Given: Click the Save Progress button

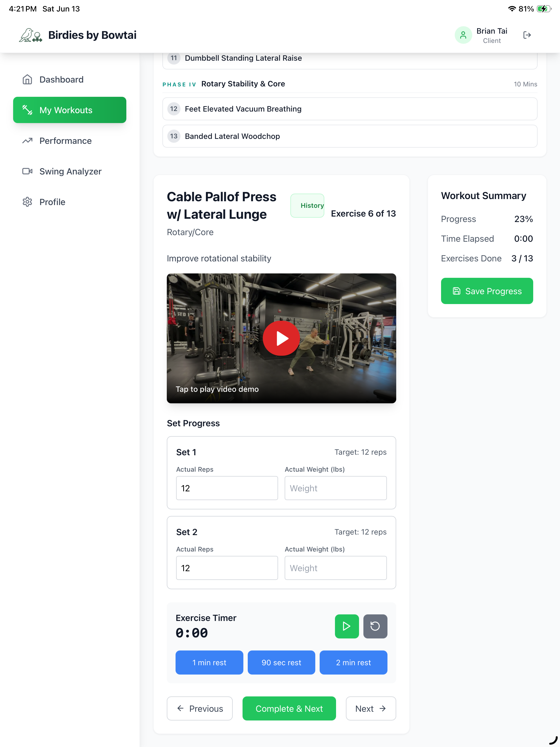Looking at the screenshot, I should [487, 291].
